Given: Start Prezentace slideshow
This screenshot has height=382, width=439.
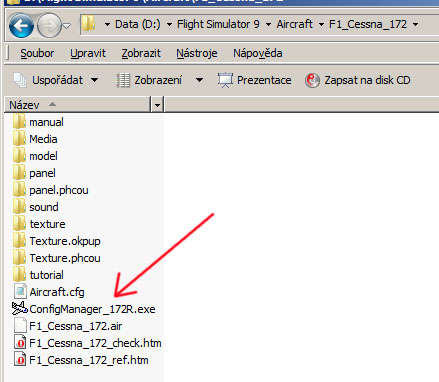Looking at the screenshot, I should (x=254, y=80).
